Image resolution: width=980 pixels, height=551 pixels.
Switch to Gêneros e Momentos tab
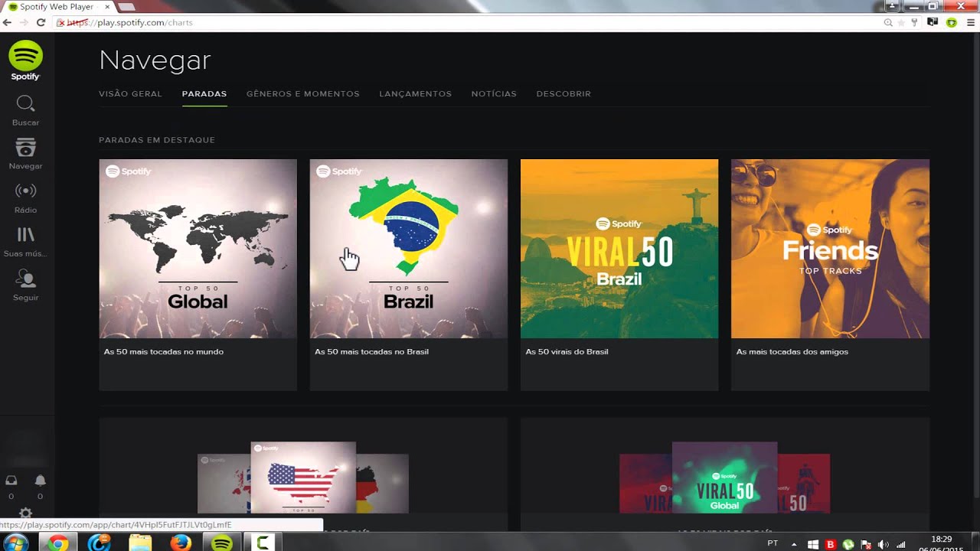tap(302, 93)
